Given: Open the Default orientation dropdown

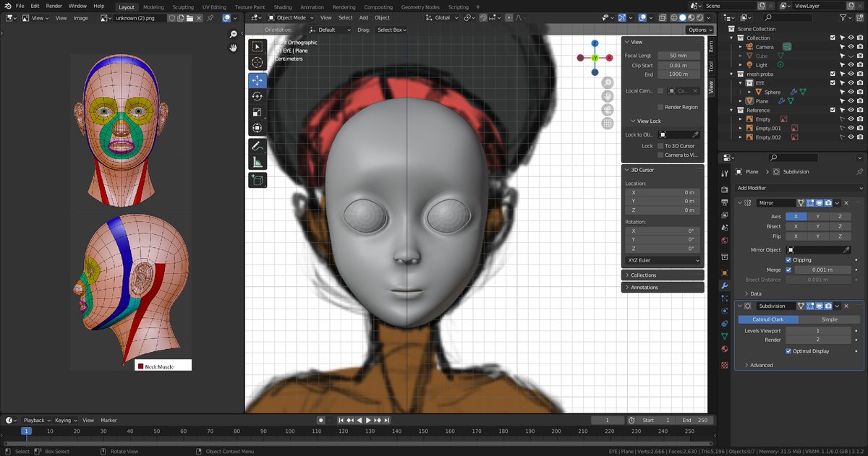Looking at the screenshot, I should tap(330, 30).
